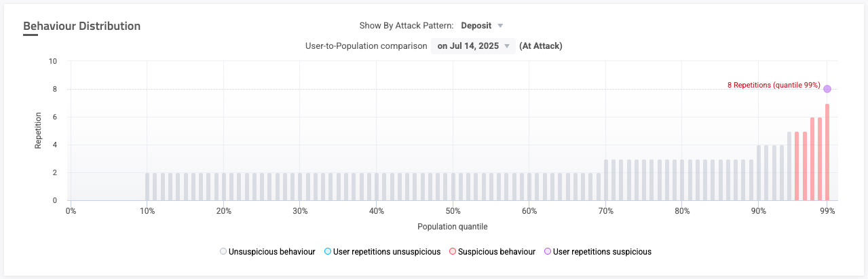The height and width of the screenshot is (279, 868).
Task: Click the blue User repetitions unsuspicious circle
Action: point(328,252)
